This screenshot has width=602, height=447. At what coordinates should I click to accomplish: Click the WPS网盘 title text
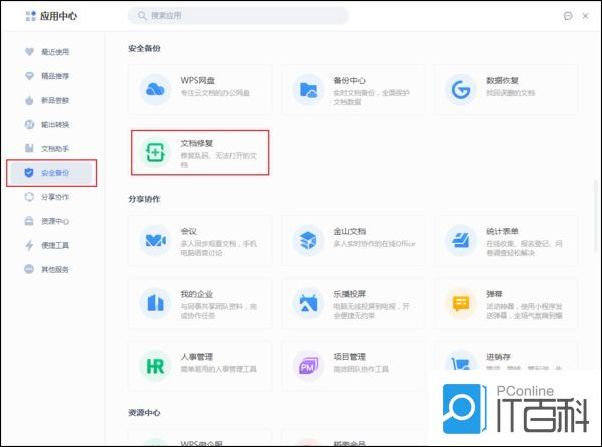coord(197,80)
